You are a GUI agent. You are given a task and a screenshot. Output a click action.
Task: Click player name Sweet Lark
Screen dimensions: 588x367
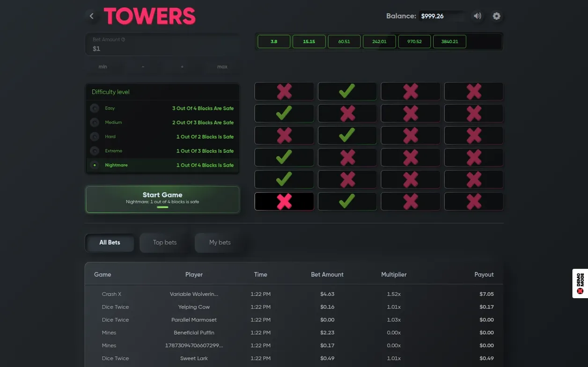[x=194, y=359]
